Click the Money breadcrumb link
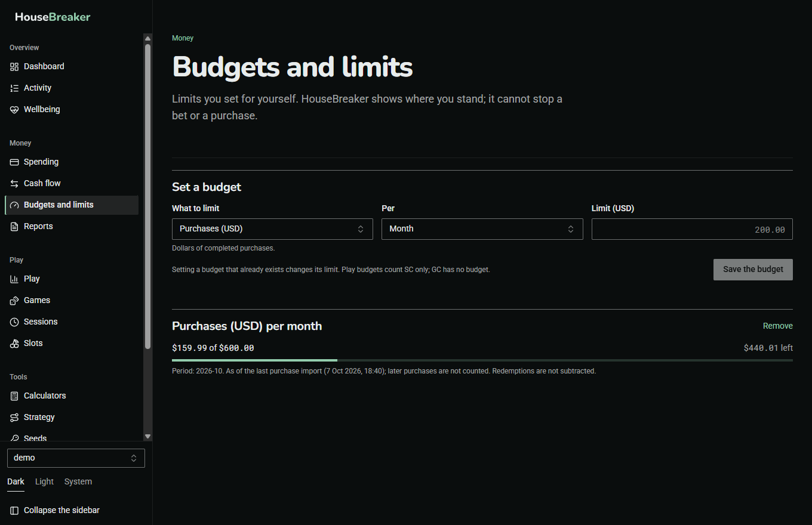This screenshot has width=812, height=525. pyautogui.click(x=183, y=38)
